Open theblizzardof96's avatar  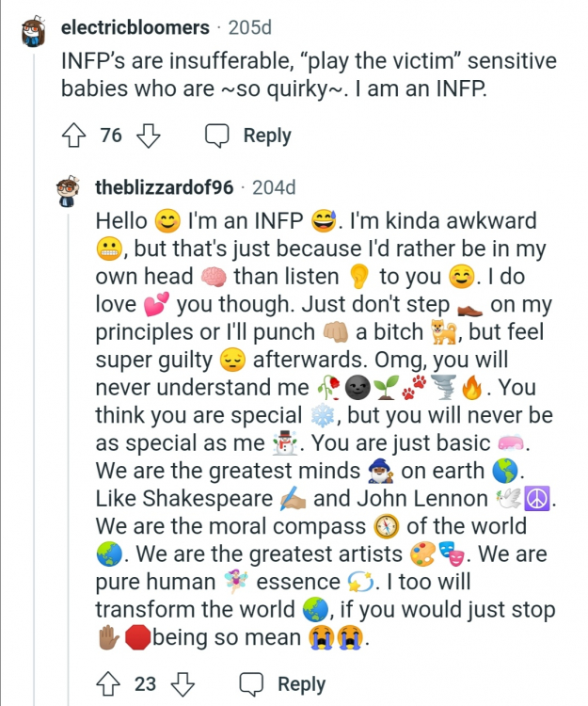click(68, 189)
